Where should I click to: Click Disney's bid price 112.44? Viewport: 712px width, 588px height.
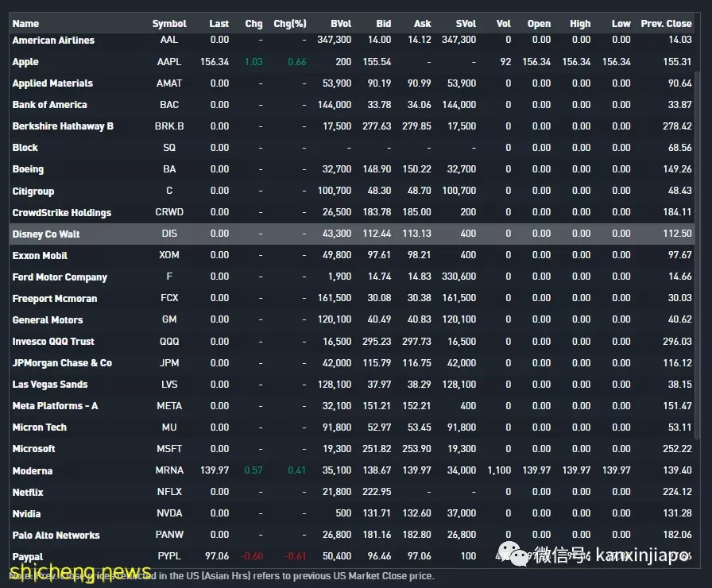(377, 234)
